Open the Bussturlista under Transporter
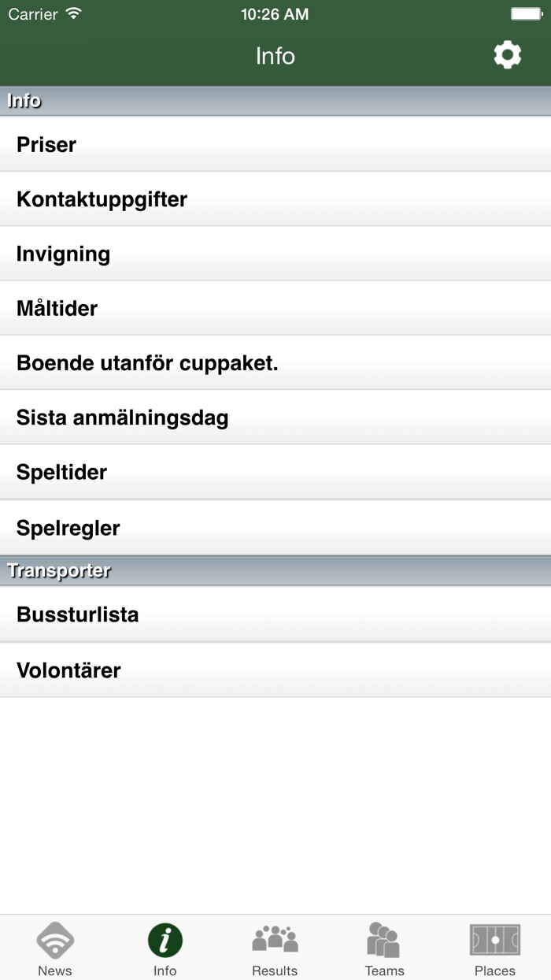Screen dimensions: 551x980 [275, 614]
